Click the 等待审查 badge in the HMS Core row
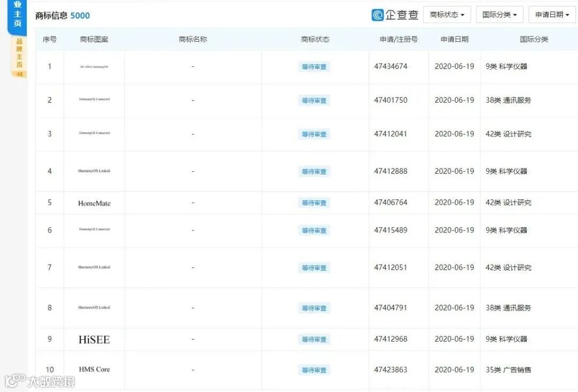 coord(314,370)
